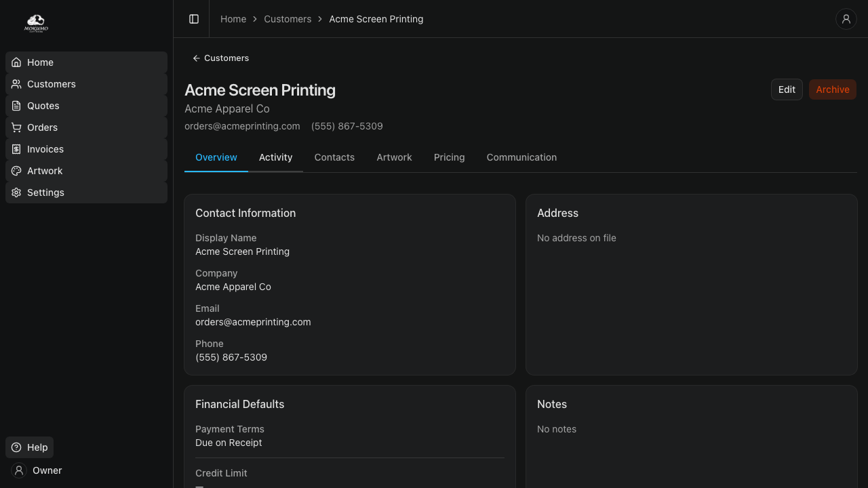Click the Edit customer button
The height and width of the screenshot is (488, 868).
(x=787, y=89)
